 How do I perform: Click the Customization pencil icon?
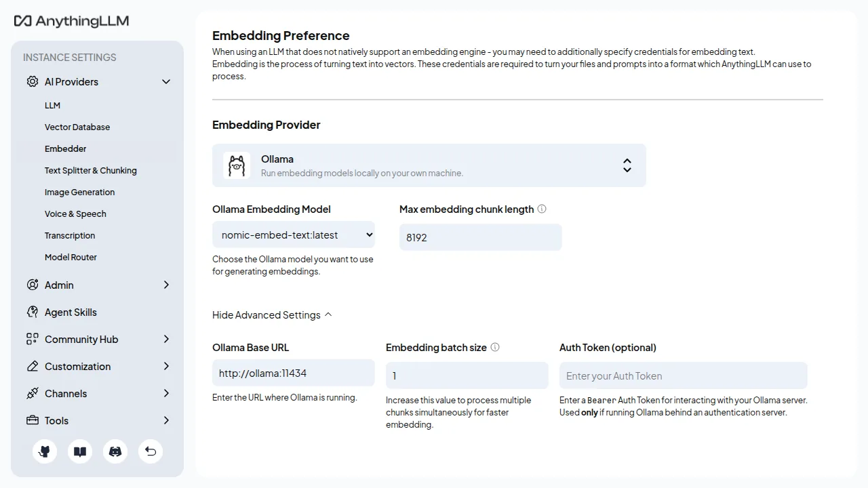tap(32, 366)
